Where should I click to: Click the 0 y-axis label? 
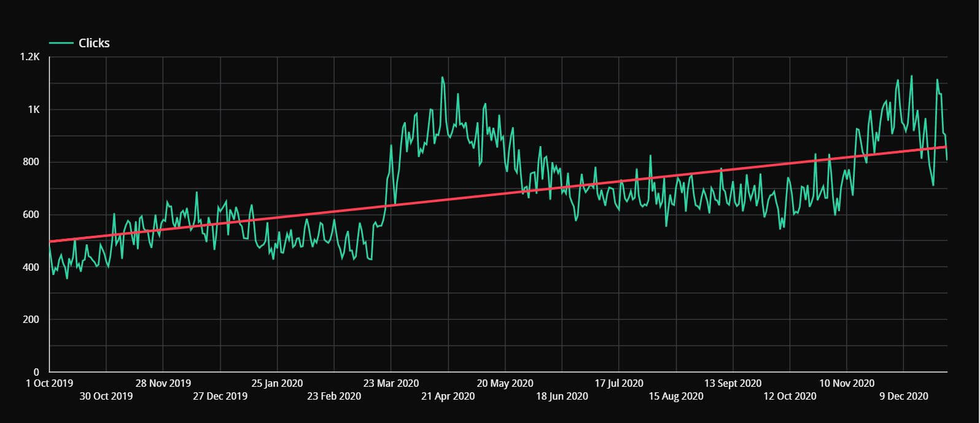click(36, 372)
